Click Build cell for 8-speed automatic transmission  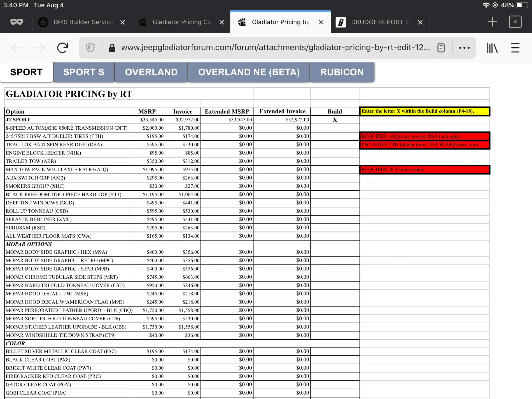[335, 128]
